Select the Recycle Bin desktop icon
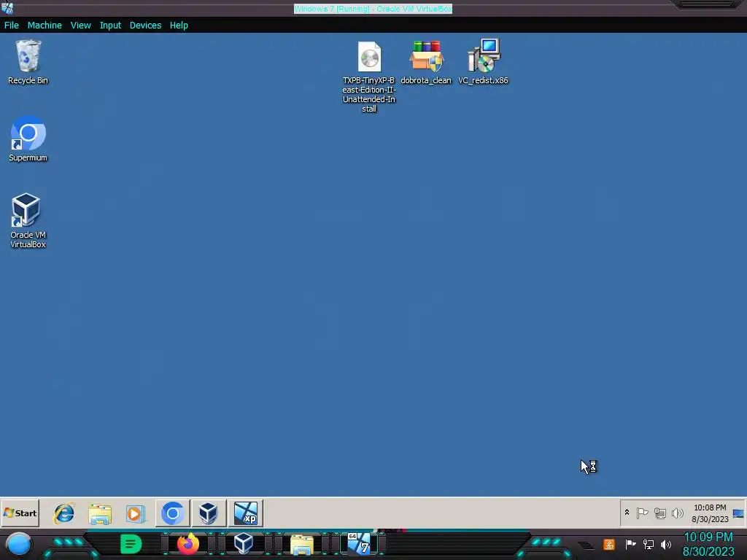Screen dimensions: 747x560 (28, 63)
